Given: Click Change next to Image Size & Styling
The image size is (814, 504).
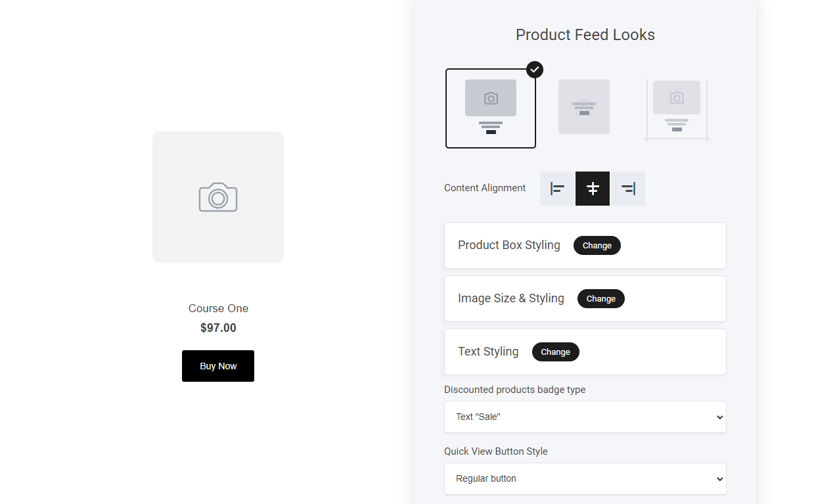Looking at the screenshot, I should [x=600, y=298].
